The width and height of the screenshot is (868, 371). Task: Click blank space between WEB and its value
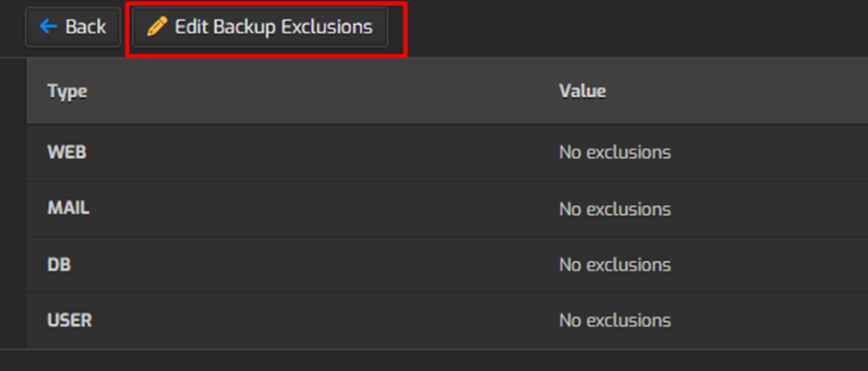(323, 152)
